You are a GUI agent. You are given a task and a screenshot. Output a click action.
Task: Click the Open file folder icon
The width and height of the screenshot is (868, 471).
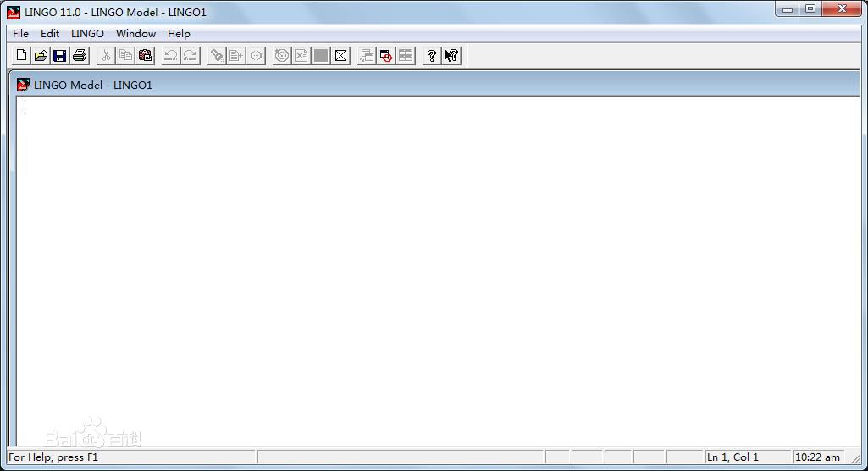41,56
